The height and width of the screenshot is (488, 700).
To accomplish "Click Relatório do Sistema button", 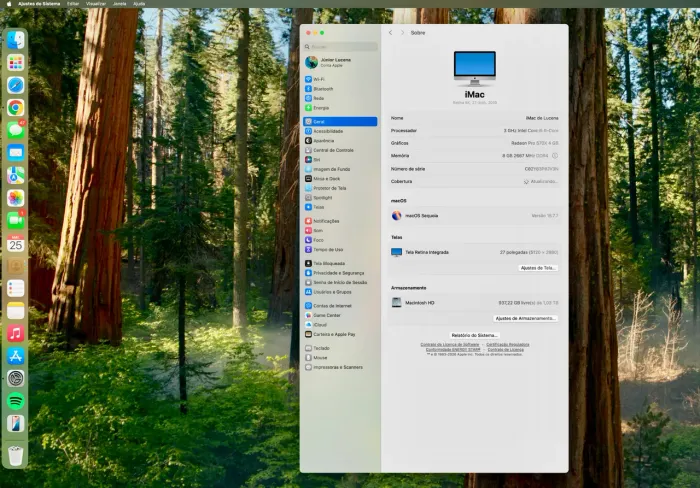I will point(474,335).
